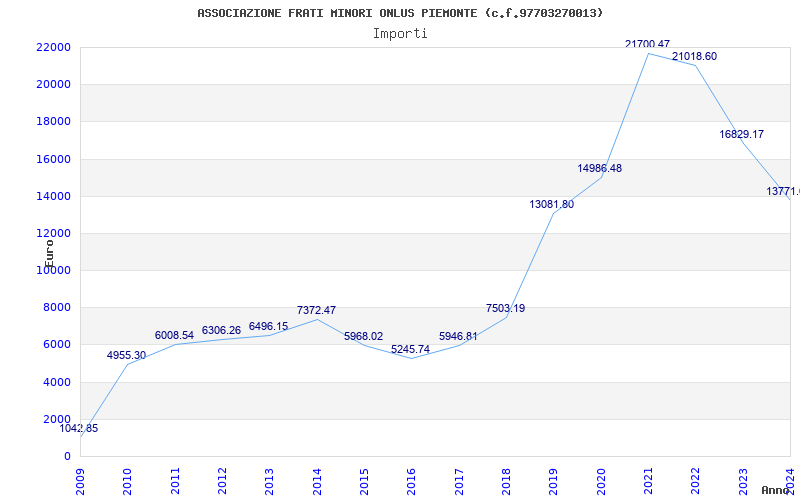800x500 pixels.
Task: Select data label 5968.02
Action: click(x=363, y=337)
